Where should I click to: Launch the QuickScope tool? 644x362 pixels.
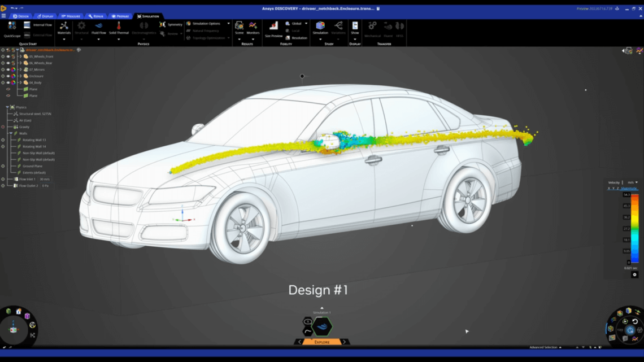[12, 27]
